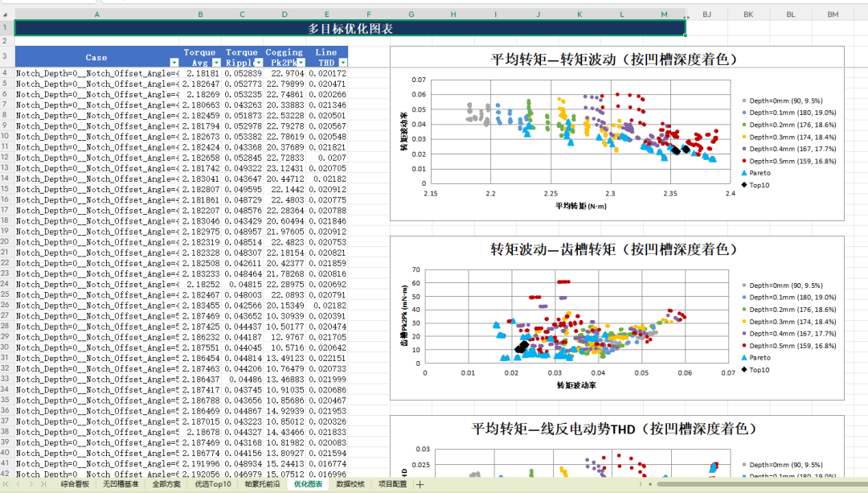Select column E header
868x493 pixels.
[x=326, y=14]
